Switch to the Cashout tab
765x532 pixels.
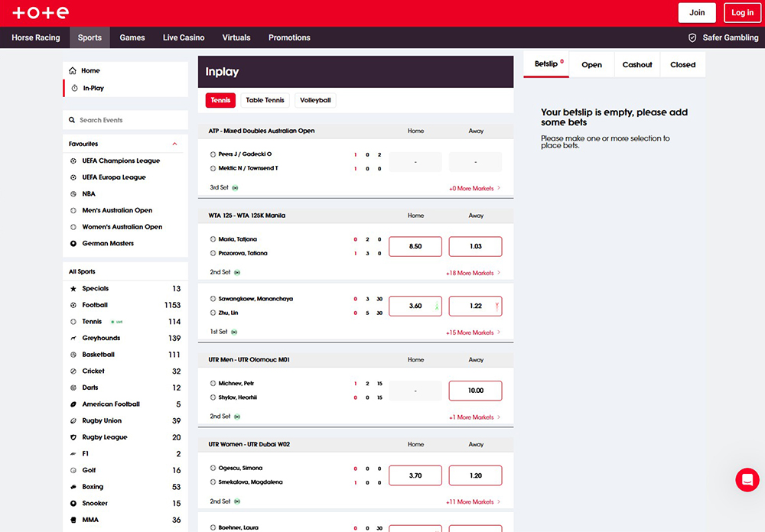tap(637, 65)
